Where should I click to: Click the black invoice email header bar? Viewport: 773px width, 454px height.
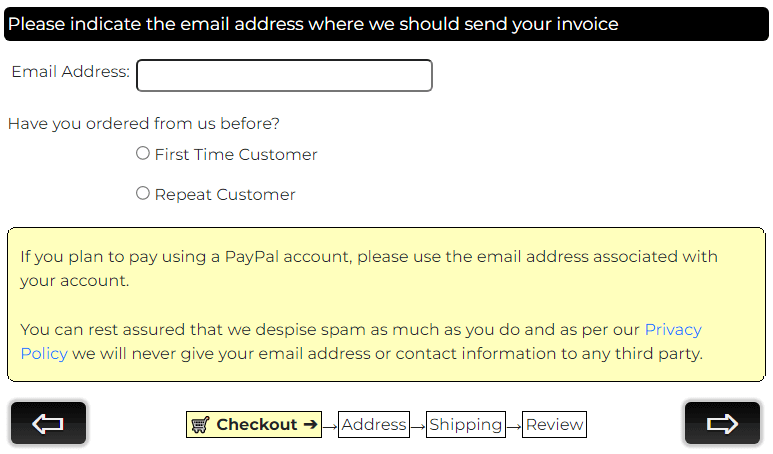[x=386, y=24]
